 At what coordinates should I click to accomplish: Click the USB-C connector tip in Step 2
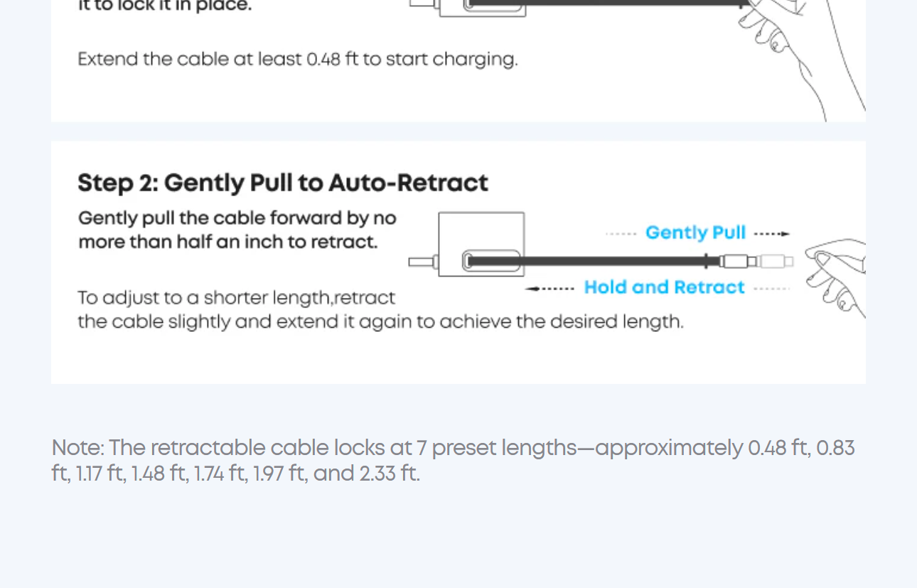[x=777, y=262]
